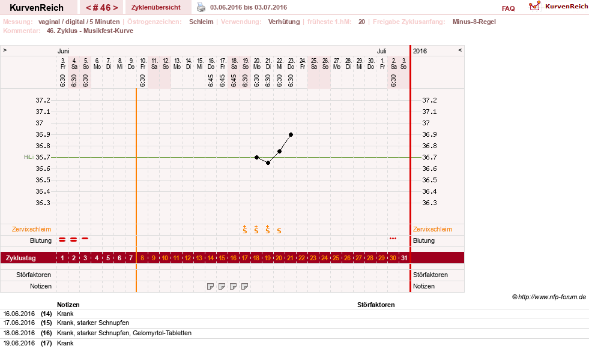Image resolution: width=589 pixels, height=364 pixels.
Task: Click the left Störfaktoren row label
Action: click(x=34, y=275)
